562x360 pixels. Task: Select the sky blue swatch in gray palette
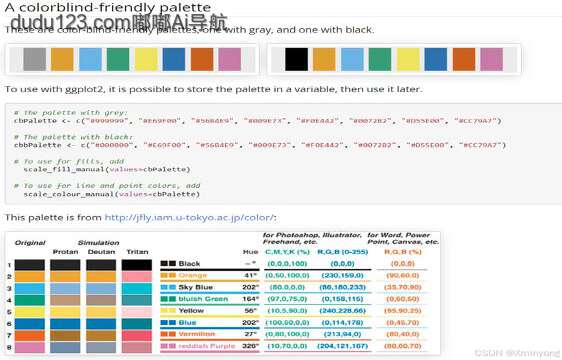tap(90, 59)
